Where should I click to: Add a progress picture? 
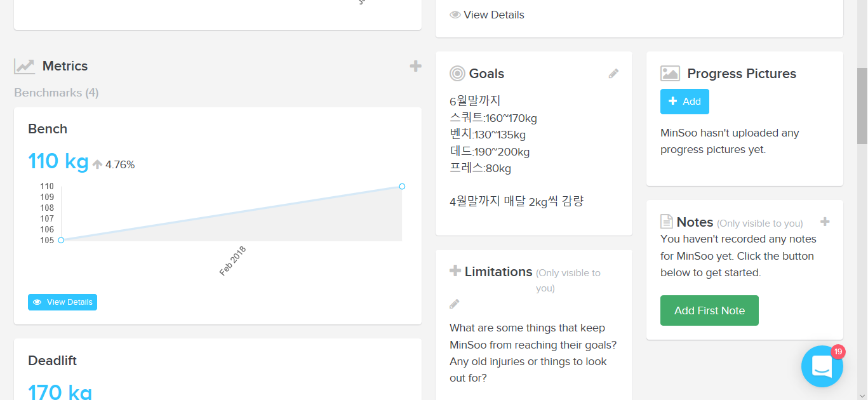(684, 102)
